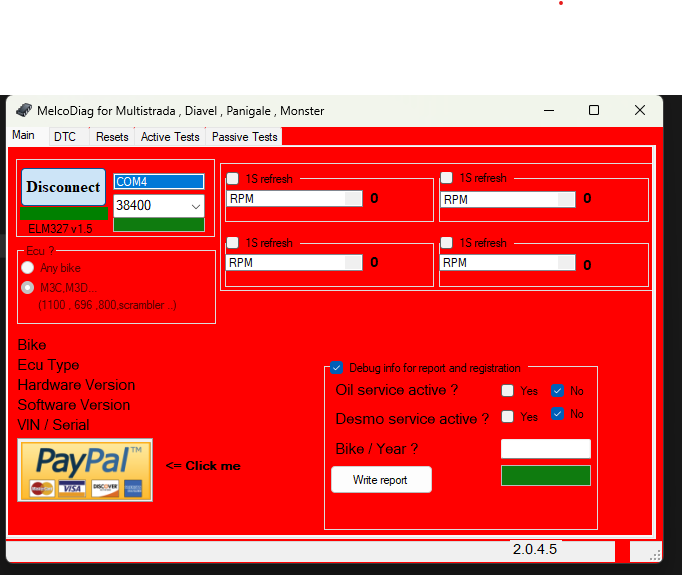Viewport: 682px width, 575px height.
Task: Enable 1S refresh in top-left RPM group
Action: (233, 178)
